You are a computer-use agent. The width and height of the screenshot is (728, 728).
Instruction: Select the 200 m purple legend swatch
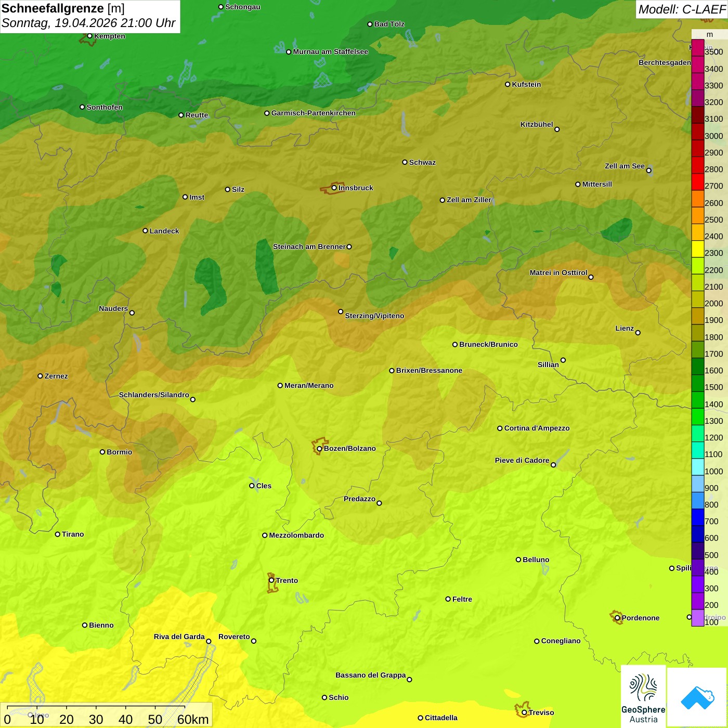(698, 601)
